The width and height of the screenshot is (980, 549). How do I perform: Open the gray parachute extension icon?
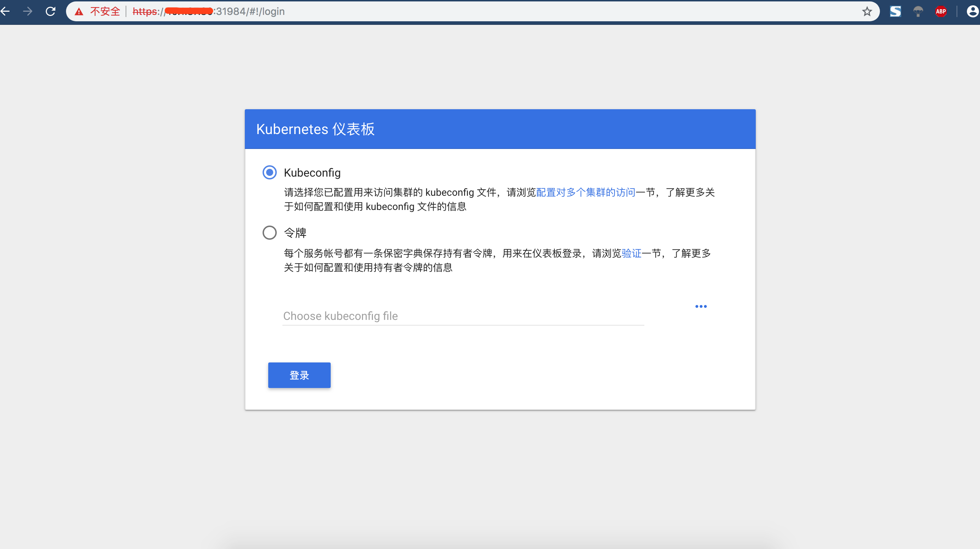(x=918, y=11)
